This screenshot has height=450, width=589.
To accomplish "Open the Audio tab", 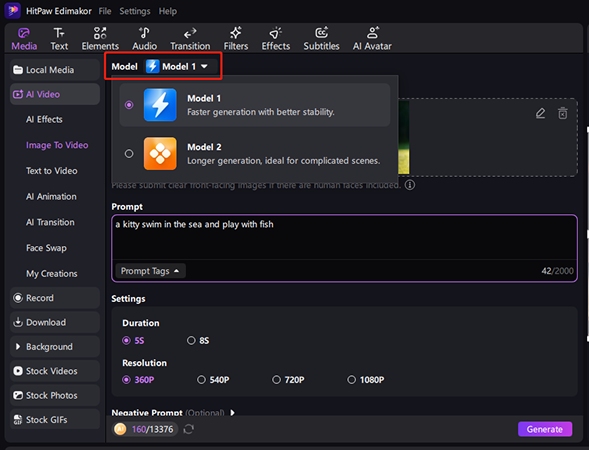I will pos(144,38).
